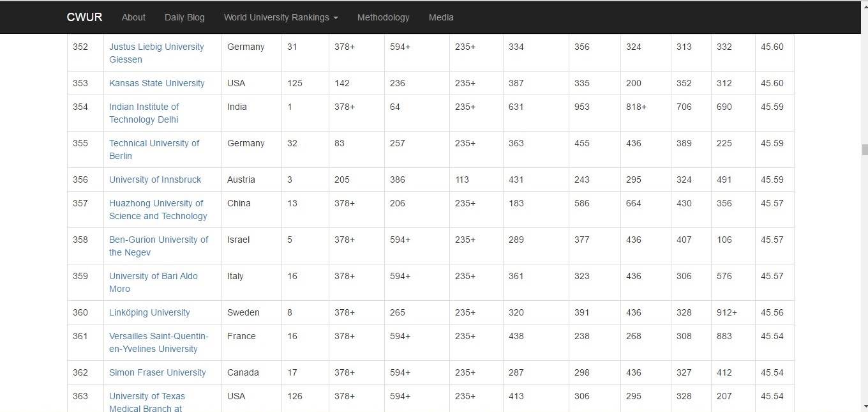Image resolution: width=868 pixels, height=412 pixels.
Task: Open the Methodology page
Action: (383, 17)
